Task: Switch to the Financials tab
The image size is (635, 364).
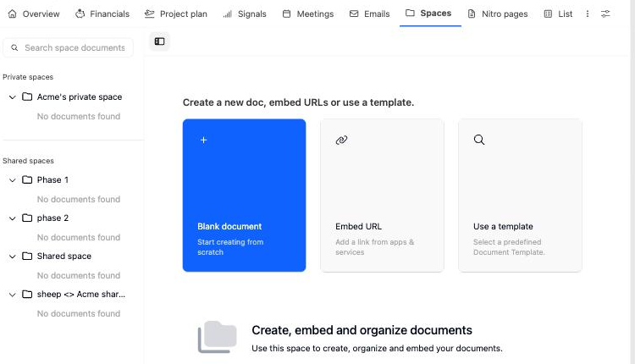Action: point(102,14)
